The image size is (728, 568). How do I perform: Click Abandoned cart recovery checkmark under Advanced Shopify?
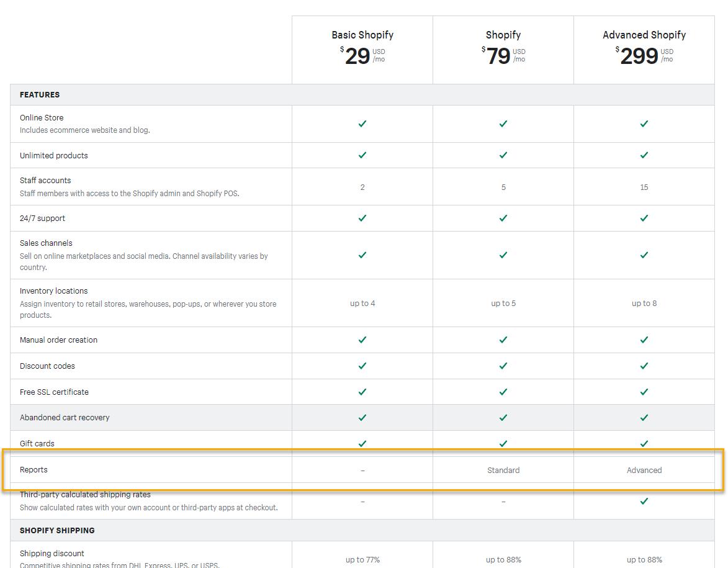click(x=644, y=417)
